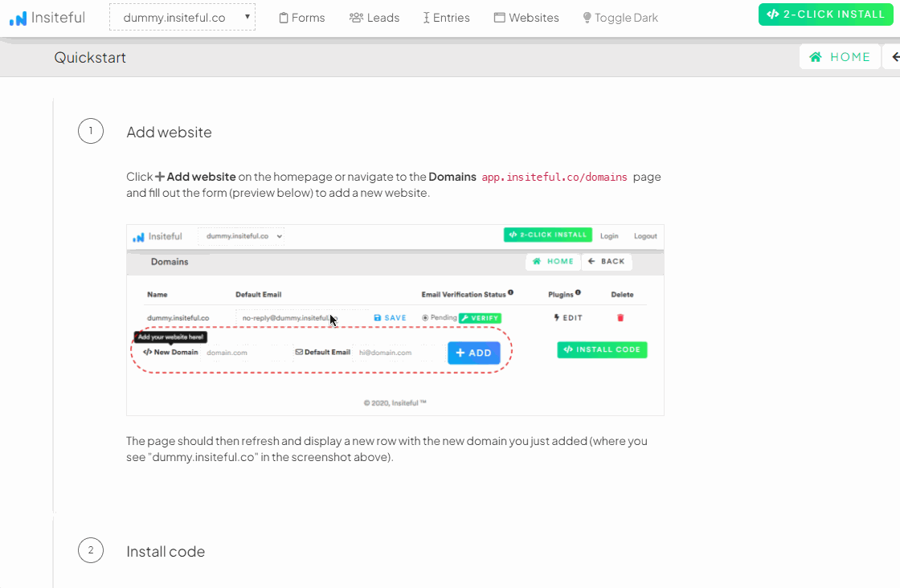The height and width of the screenshot is (588, 900).
Task: Click the app.insiteful.co/domains link text
Action: coord(554,178)
